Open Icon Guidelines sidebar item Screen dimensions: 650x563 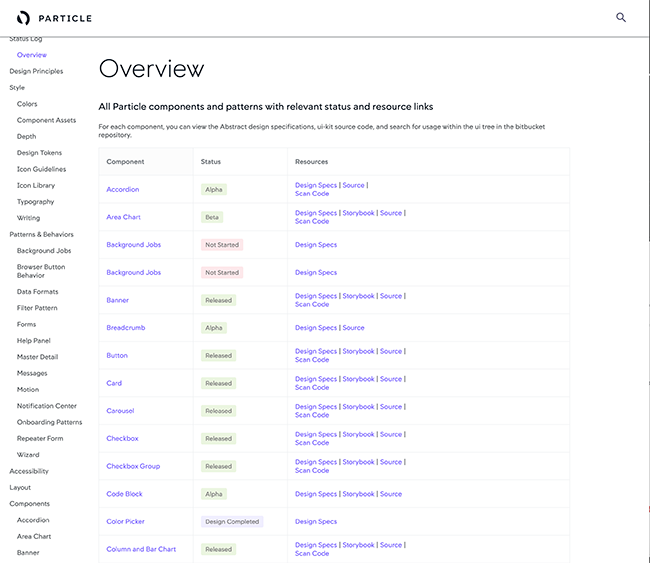pos(41,169)
